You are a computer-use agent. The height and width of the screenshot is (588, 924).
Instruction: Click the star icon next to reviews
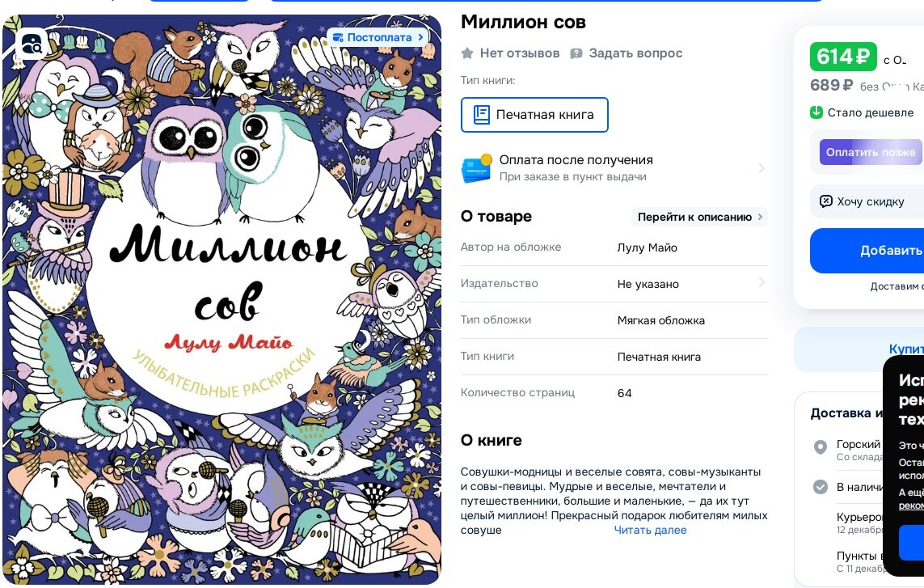pos(467,53)
